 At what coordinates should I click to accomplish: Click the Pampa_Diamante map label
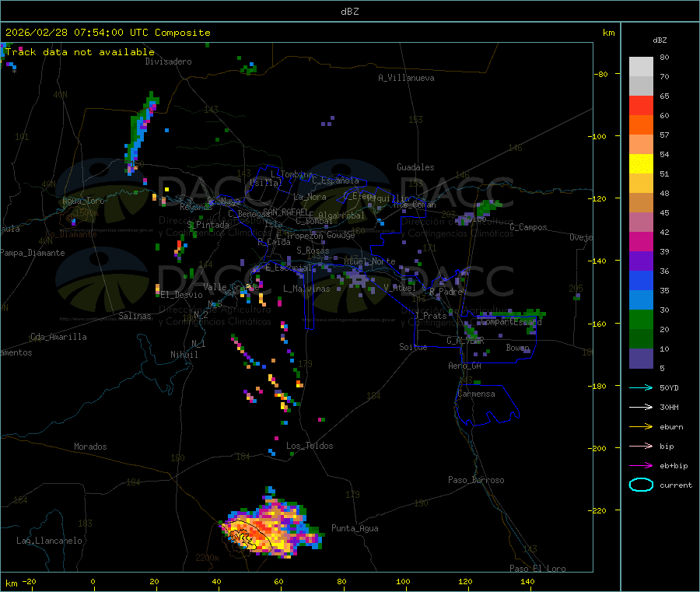[x=32, y=253]
